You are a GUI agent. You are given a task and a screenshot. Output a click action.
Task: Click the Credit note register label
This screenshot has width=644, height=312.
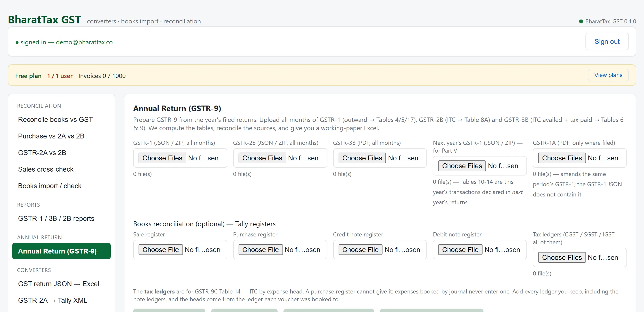[358, 234]
